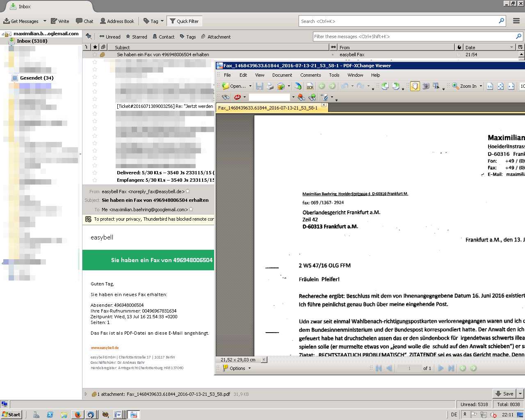Toggle the Starred quick filter

point(136,37)
